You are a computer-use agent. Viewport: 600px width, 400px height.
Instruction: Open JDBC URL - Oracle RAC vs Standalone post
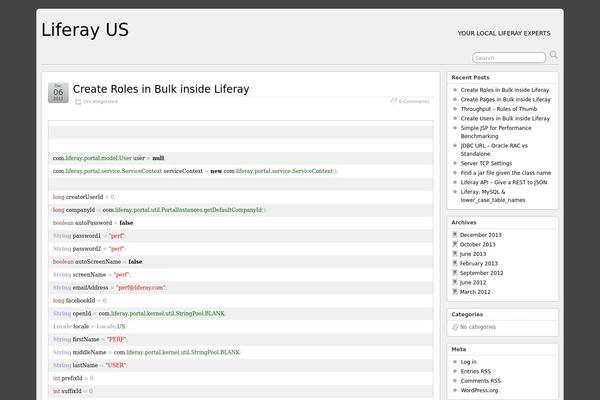[494, 150]
